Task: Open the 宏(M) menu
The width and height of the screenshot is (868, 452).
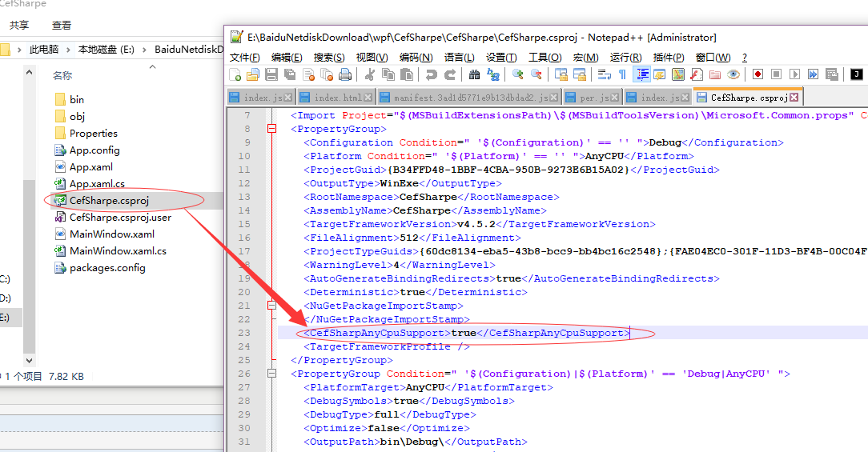Action: [x=585, y=58]
